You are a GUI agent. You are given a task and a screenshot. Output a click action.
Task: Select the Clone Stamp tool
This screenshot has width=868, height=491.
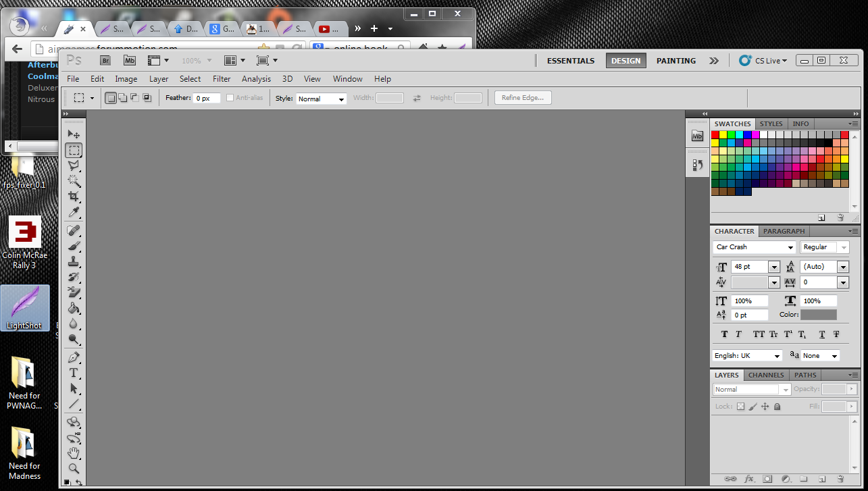74,261
